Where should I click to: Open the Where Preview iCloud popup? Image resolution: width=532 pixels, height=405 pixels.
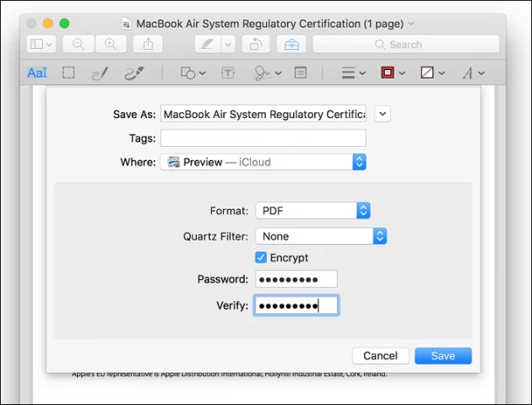[263, 162]
